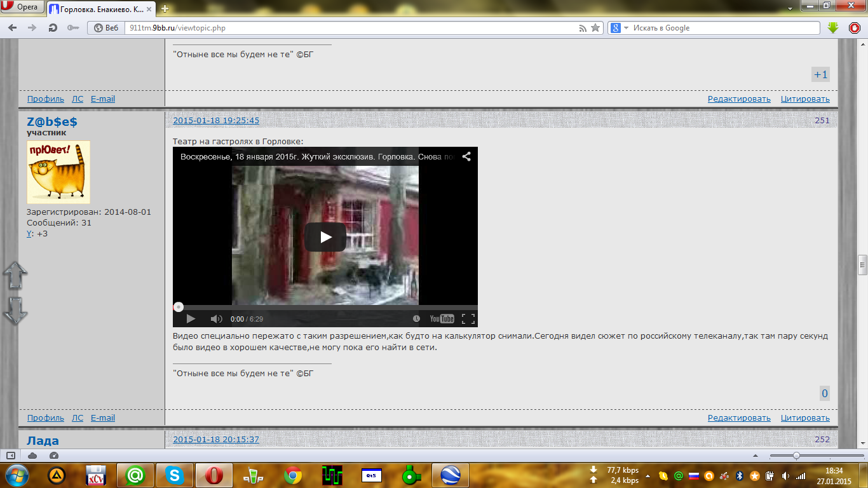
Task: Select the Горловка. Енакиево browser tab
Action: click(x=102, y=9)
